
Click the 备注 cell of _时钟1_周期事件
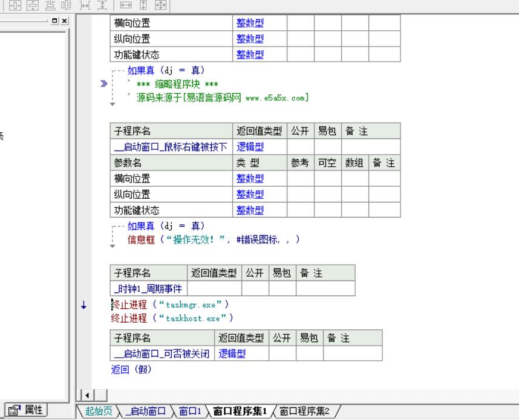325,289
